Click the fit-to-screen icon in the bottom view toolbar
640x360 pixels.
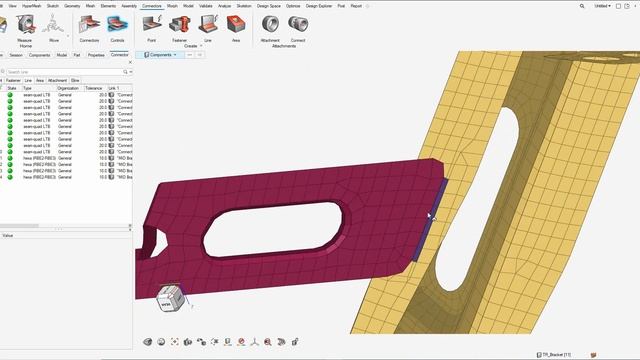click(175, 342)
